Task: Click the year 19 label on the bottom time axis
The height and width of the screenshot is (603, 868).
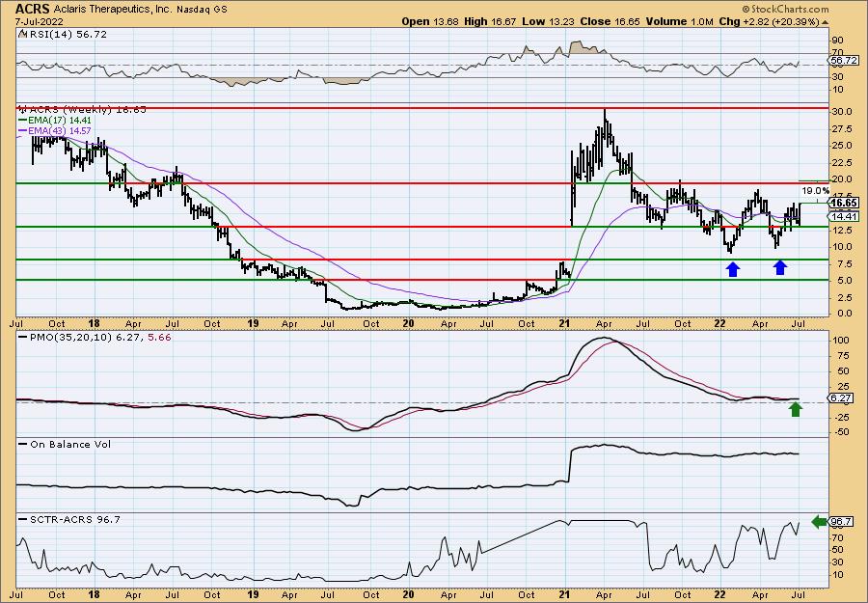Action: 253,595
